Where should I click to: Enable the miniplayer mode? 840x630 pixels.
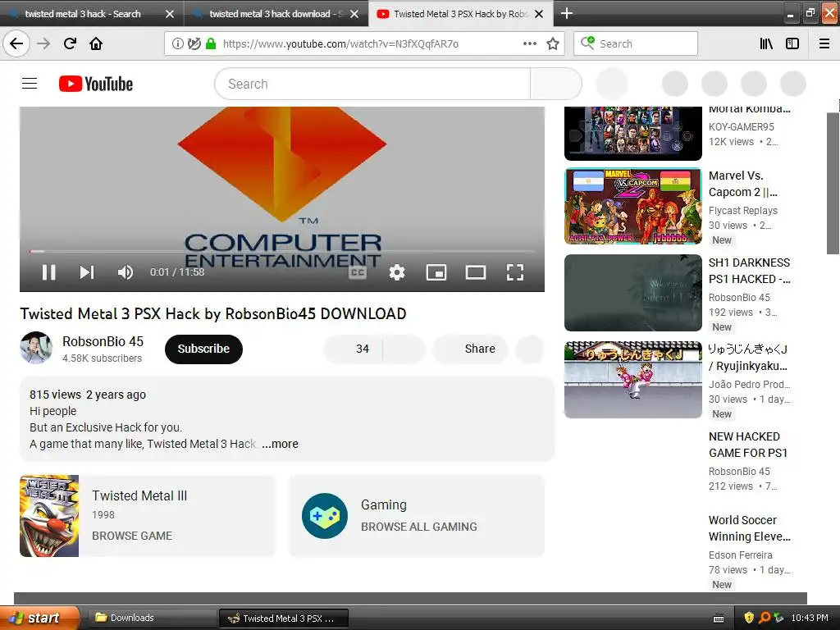click(x=436, y=272)
